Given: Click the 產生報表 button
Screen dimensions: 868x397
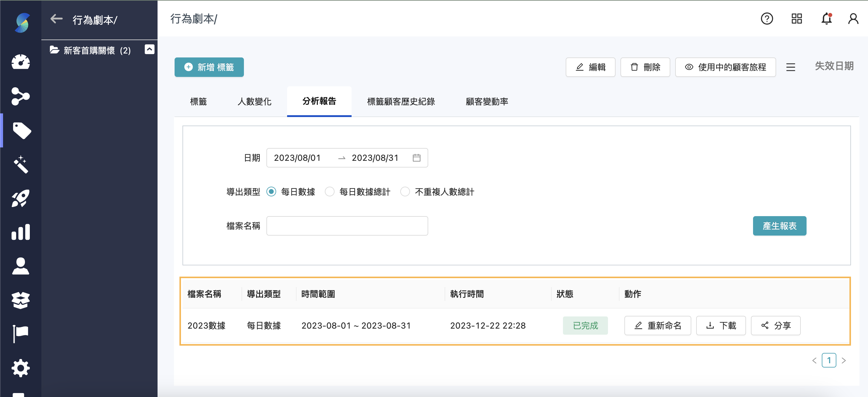Looking at the screenshot, I should [x=779, y=226].
